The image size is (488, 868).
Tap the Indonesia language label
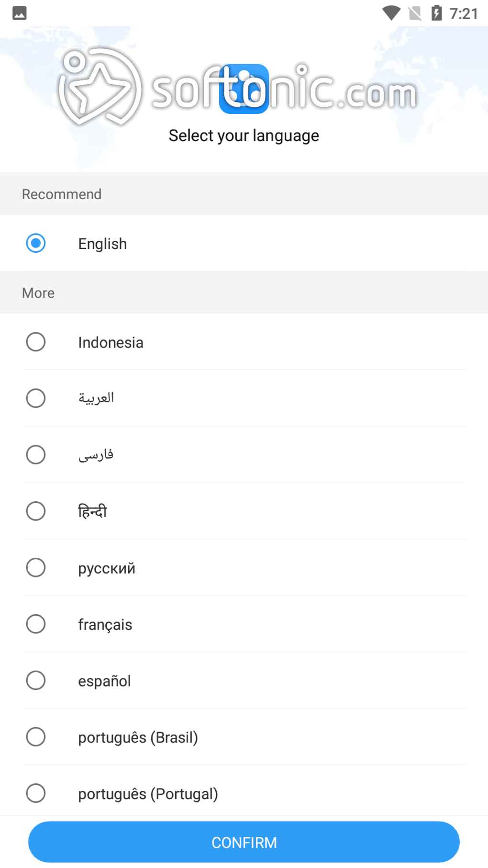(x=111, y=343)
